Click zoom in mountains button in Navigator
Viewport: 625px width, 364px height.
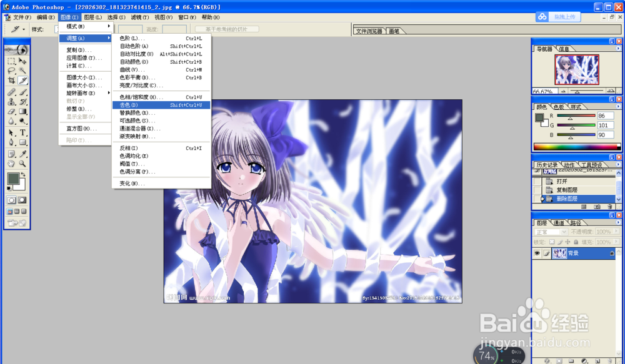click(x=611, y=91)
